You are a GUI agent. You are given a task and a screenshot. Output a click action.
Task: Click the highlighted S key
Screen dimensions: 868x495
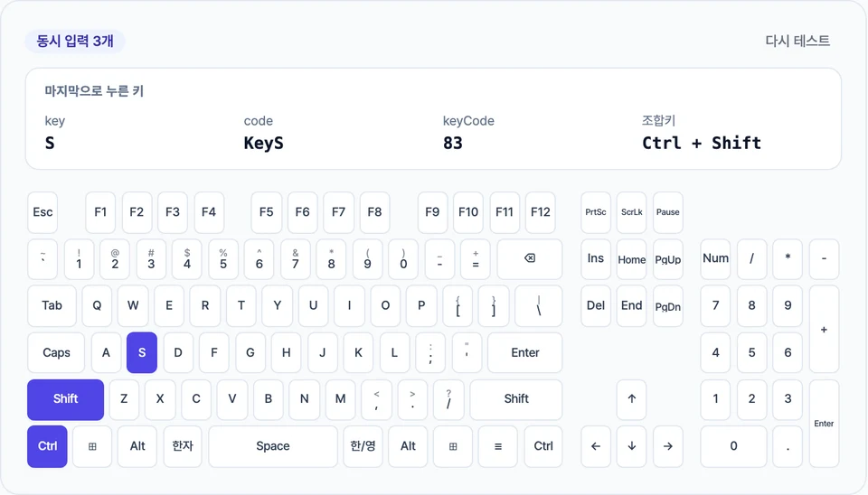[x=142, y=353]
